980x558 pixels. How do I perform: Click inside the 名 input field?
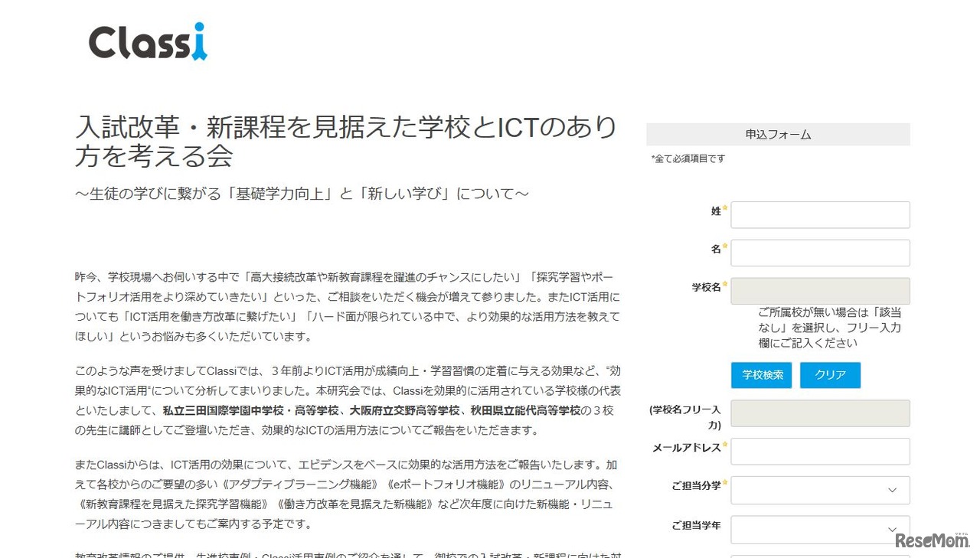[819, 253]
